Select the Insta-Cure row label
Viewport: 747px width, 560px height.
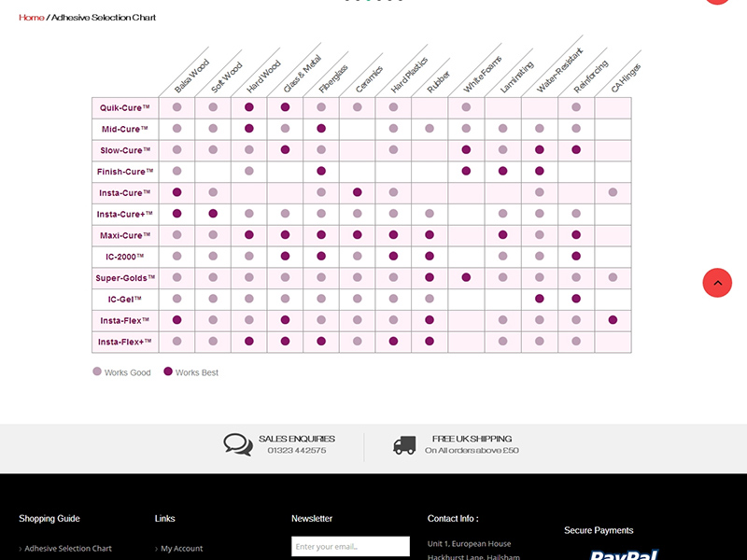pos(125,193)
